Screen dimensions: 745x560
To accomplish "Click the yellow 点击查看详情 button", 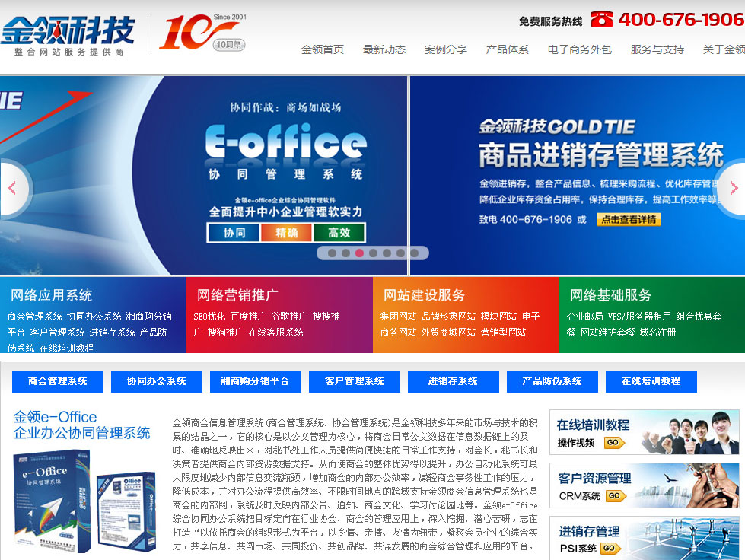I will [x=629, y=219].
